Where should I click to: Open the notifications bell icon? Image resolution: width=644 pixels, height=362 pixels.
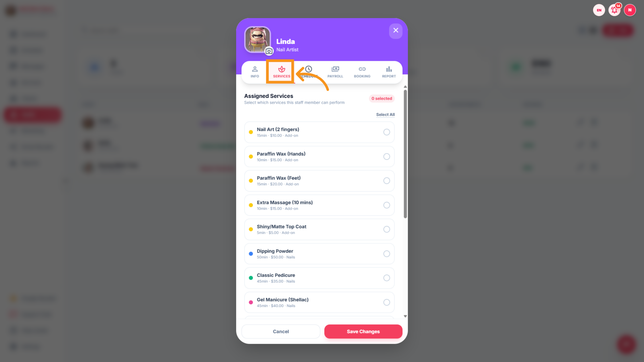[x=614, y=10]
